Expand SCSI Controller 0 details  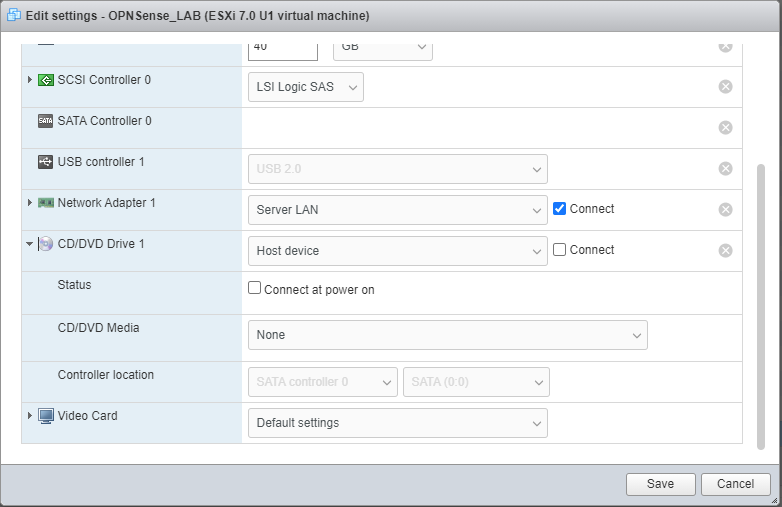tap(29, 80)
